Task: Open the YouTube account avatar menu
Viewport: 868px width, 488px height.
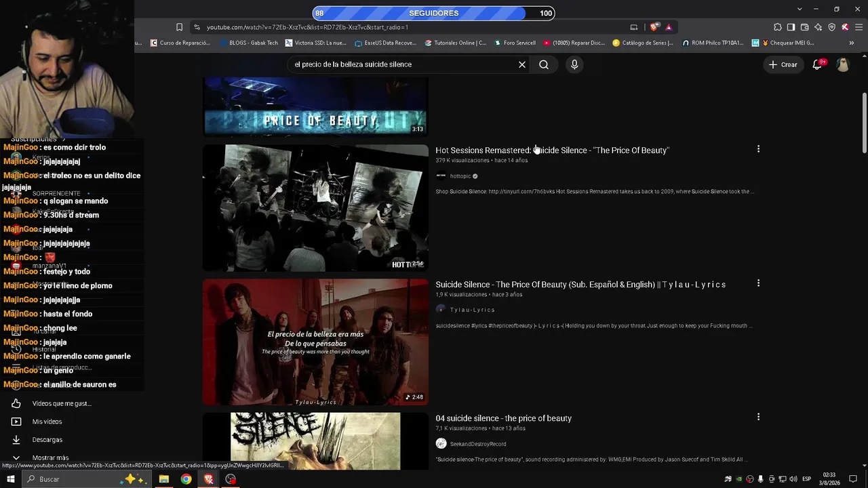Action: 843,64
